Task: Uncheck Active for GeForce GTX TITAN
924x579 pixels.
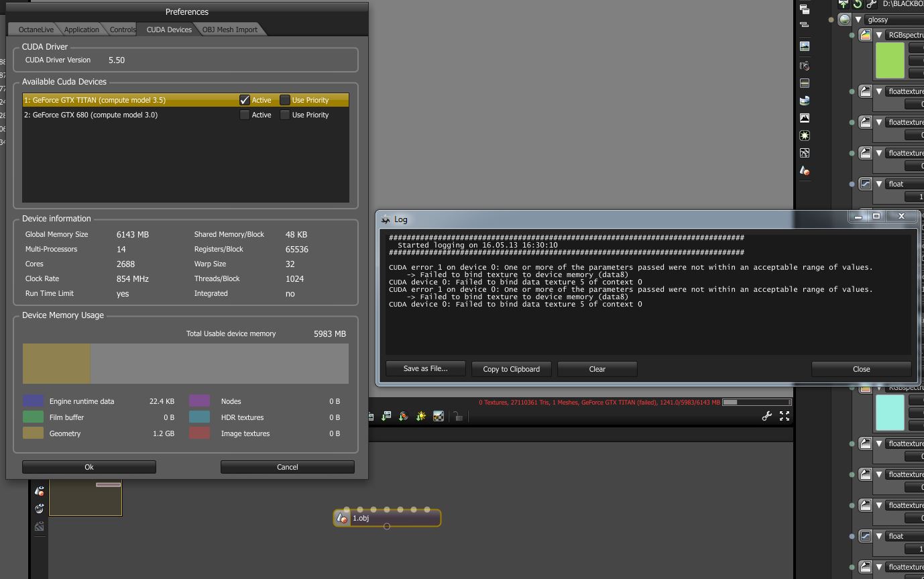Action: (245, 100)
